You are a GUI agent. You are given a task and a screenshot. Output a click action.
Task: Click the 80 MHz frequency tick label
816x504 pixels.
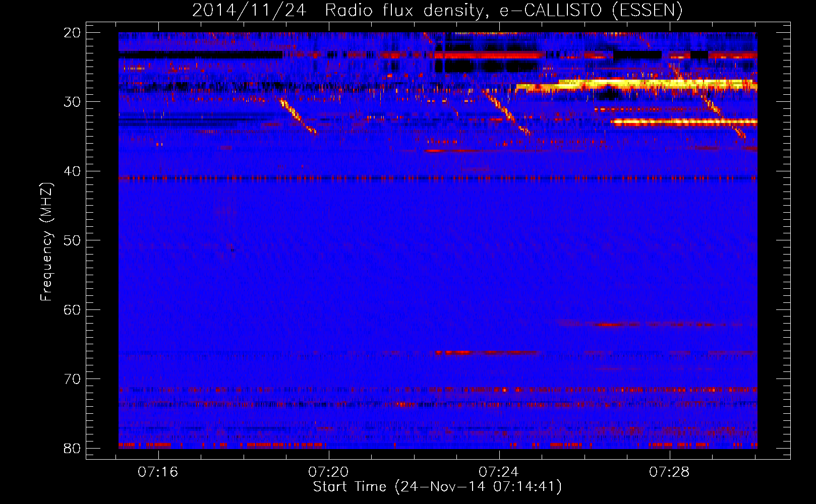[72, 449]
